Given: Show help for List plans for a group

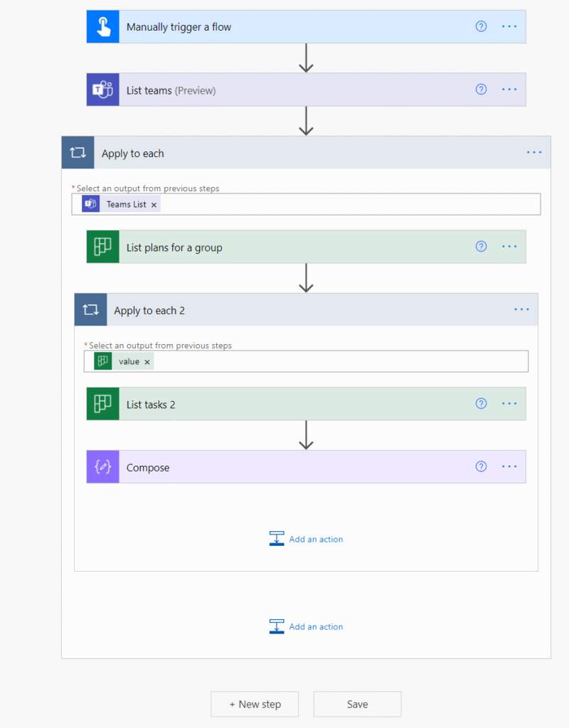Looking at the screenshot, I should [x=482, y=247].
